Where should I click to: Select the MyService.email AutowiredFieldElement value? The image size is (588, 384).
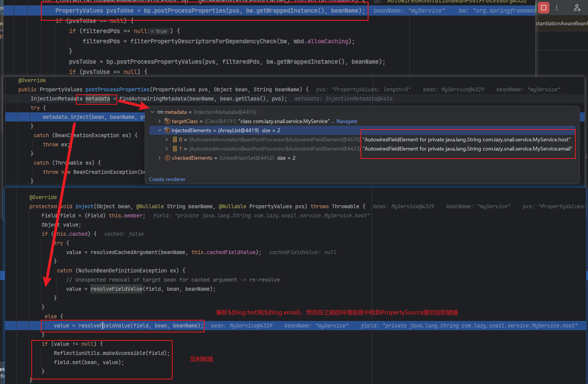[468, 149]
